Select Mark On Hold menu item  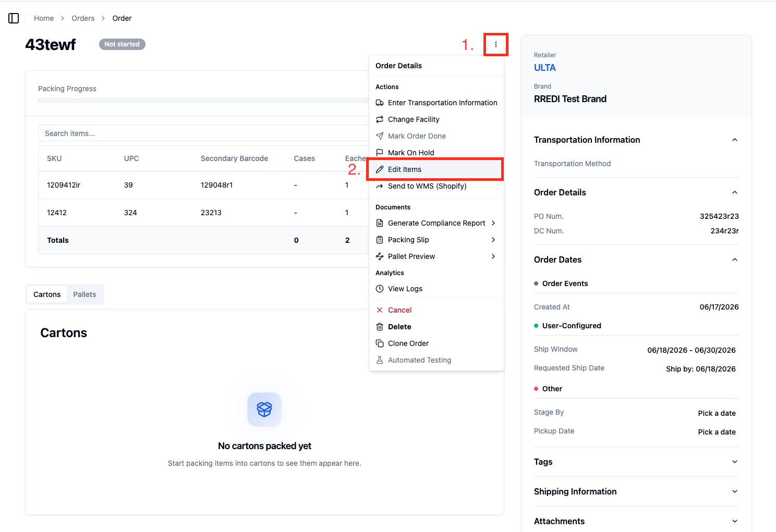tap(436, 153)
